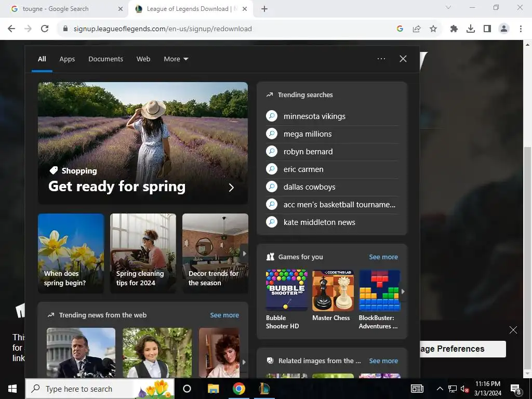Screen dimensions: 532x399
Task: Open Chrome profile avatar
Action: coord(504,29)
